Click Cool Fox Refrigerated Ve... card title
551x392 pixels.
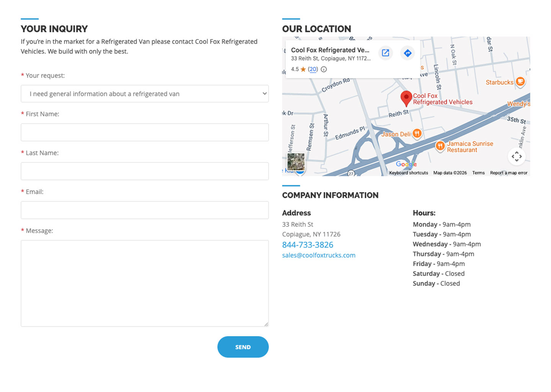[x=330, y=50]
